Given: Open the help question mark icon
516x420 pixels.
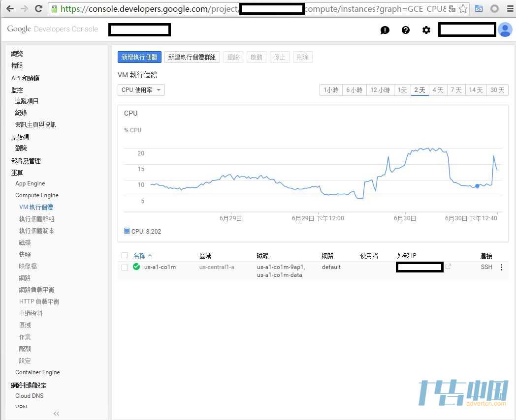Looking at the screenshot, I should pyautogui.click(x=406, y=30).
